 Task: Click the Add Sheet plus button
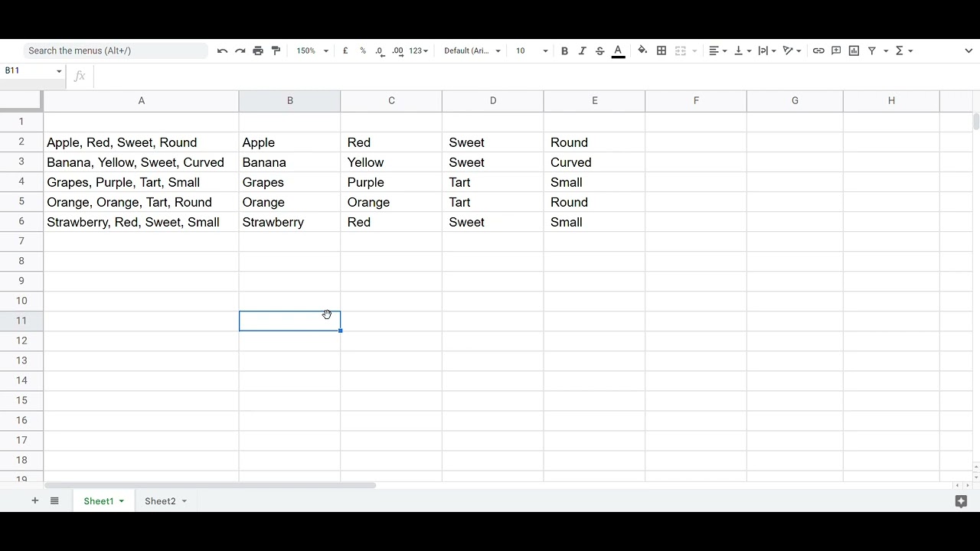pyautogui.click(x=34, y=500)
